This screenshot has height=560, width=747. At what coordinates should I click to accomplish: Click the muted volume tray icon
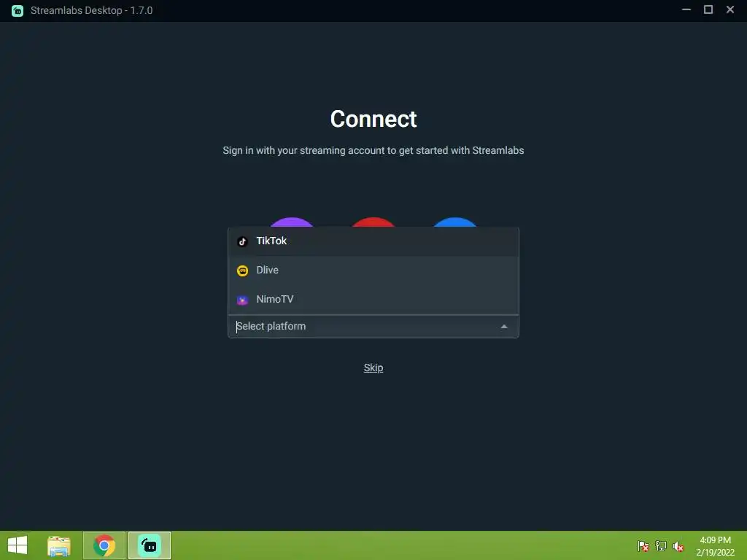pos(678,546)
